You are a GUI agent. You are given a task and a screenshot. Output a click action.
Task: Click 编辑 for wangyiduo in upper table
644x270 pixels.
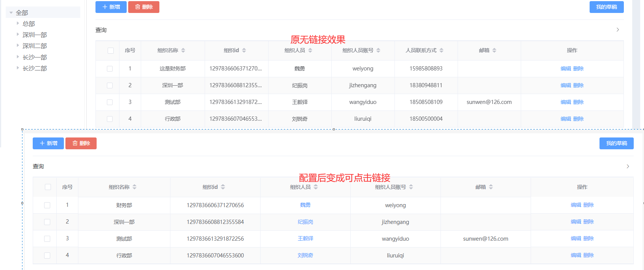(565, 102)
